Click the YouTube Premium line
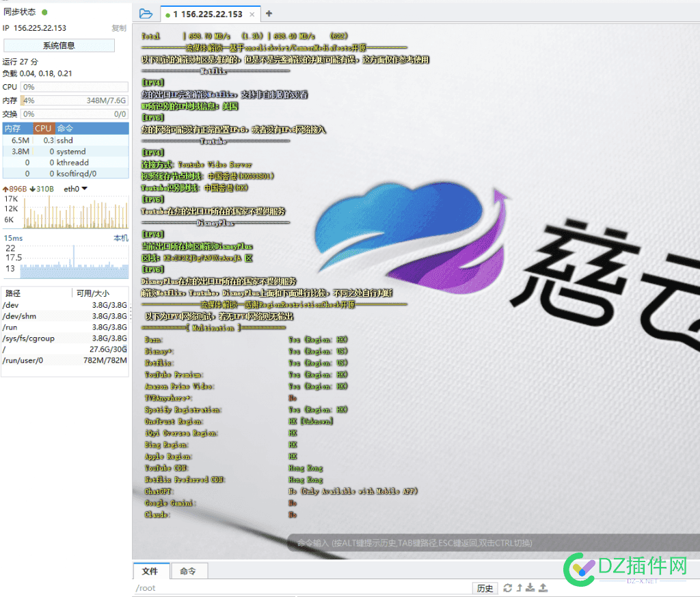The image size is (700, 597). pos(246,375)
